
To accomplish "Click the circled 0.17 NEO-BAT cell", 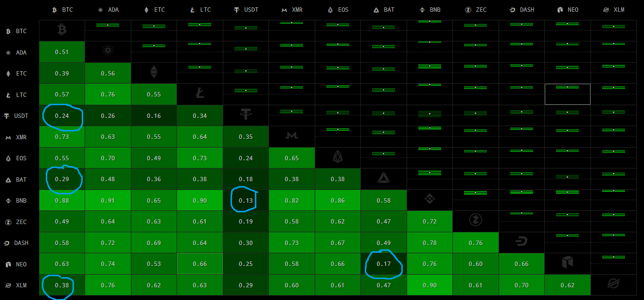I will tap(384, 264).
